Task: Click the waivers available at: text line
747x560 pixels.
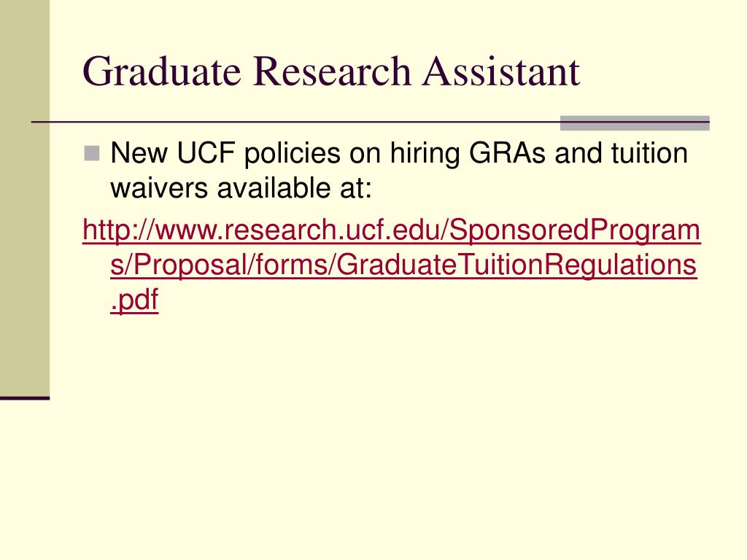Action: (241, 187)
